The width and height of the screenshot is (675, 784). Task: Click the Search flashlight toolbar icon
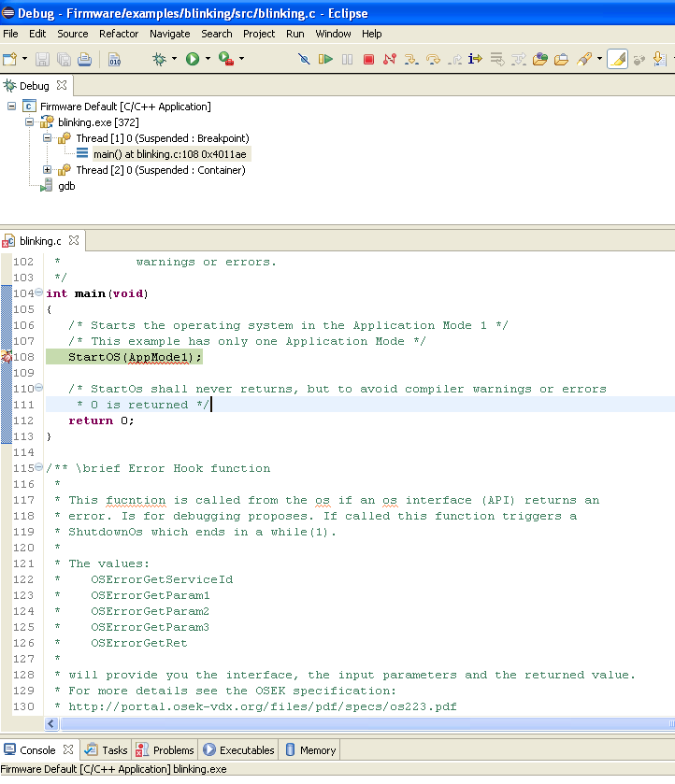point(584,60)
